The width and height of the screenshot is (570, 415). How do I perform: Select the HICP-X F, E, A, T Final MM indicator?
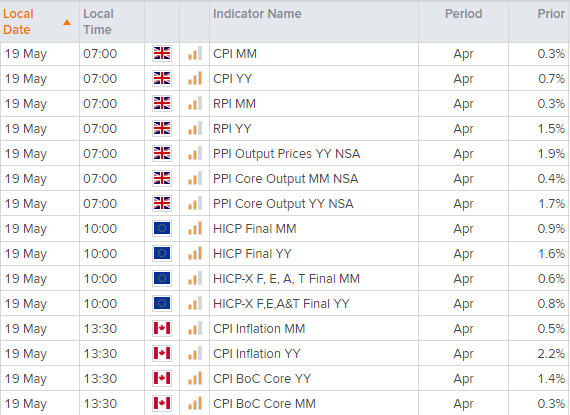coord(286,279)
